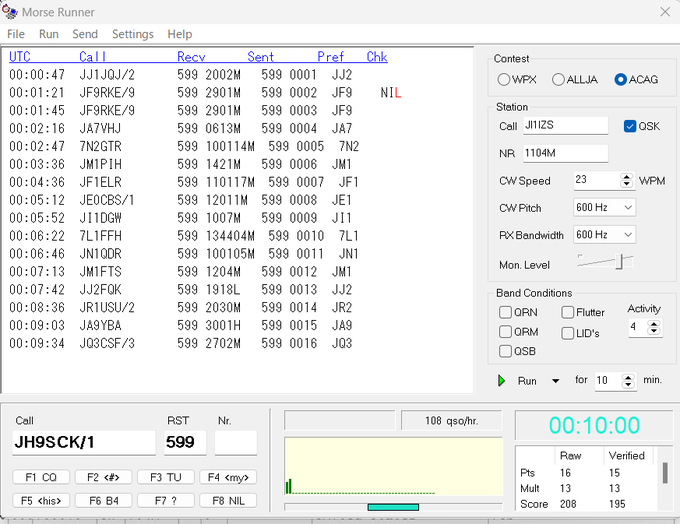Decrease Activity level with down arrow

point(654,331)
